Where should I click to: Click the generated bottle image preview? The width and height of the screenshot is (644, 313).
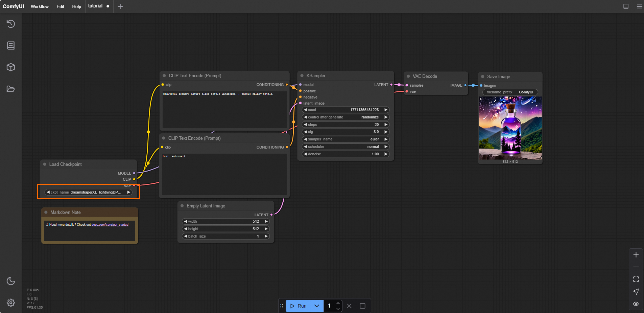click(510, 128)
